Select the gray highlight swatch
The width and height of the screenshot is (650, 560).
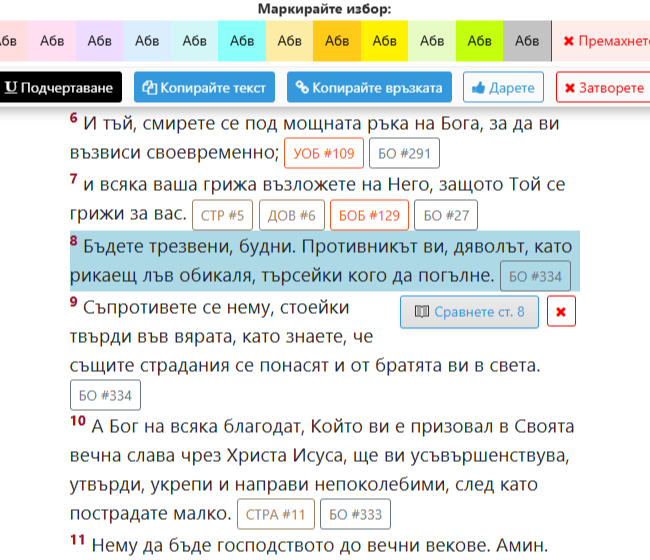pos(527,41)
